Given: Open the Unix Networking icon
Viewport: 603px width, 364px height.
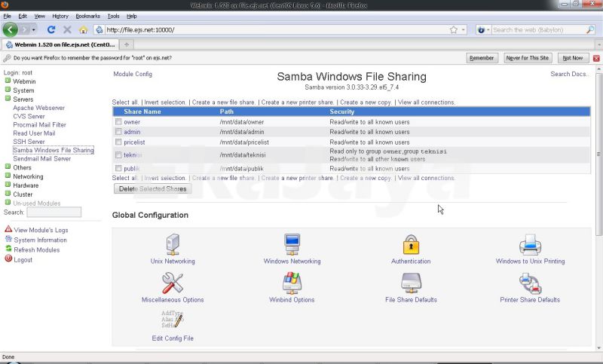Looking at the screenshot, I should pos(173,245).
